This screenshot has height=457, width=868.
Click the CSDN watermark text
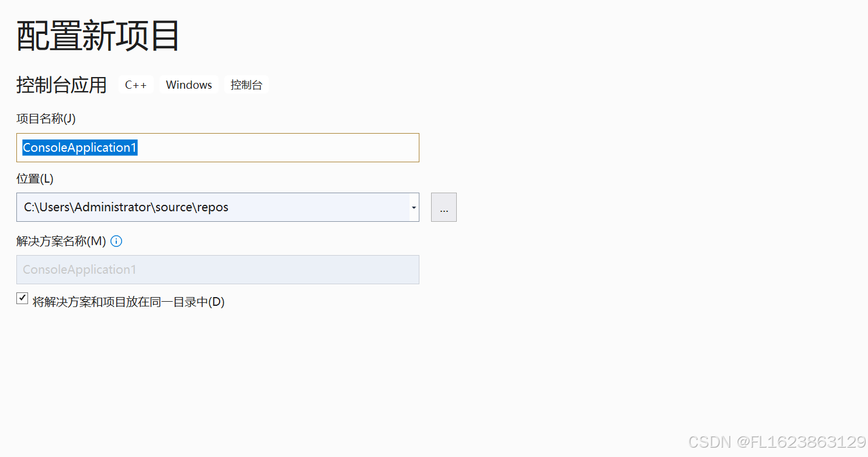click(x=709, y=442)
